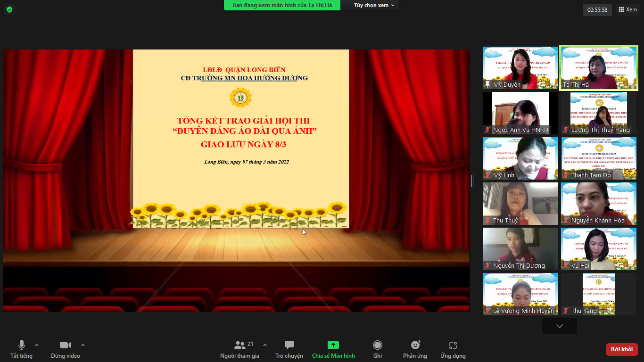Click the green encryption shield icon
This screenshot has width=644, height=362.
point(9,9)
